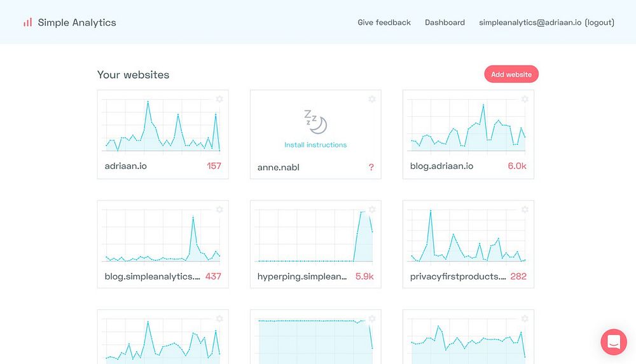Open the chat support bubble
Image resolution: width=636 pixels, height=364 pixels.
pos(614,342)
